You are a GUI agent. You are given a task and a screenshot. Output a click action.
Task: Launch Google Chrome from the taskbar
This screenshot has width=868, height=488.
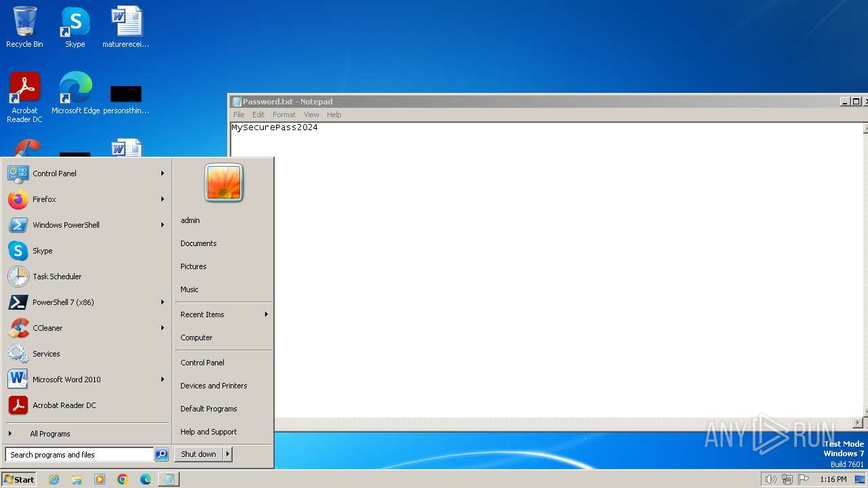point(123,479)
